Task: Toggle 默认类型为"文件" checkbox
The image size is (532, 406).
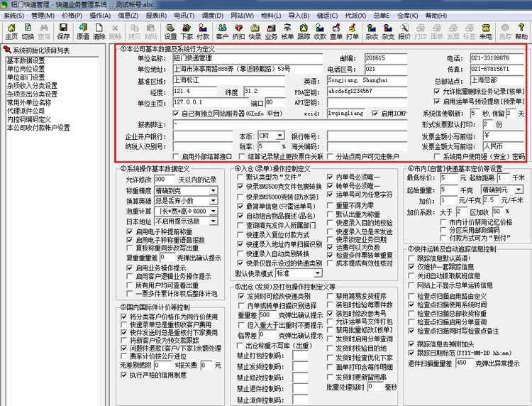Action: pos(240,177)
